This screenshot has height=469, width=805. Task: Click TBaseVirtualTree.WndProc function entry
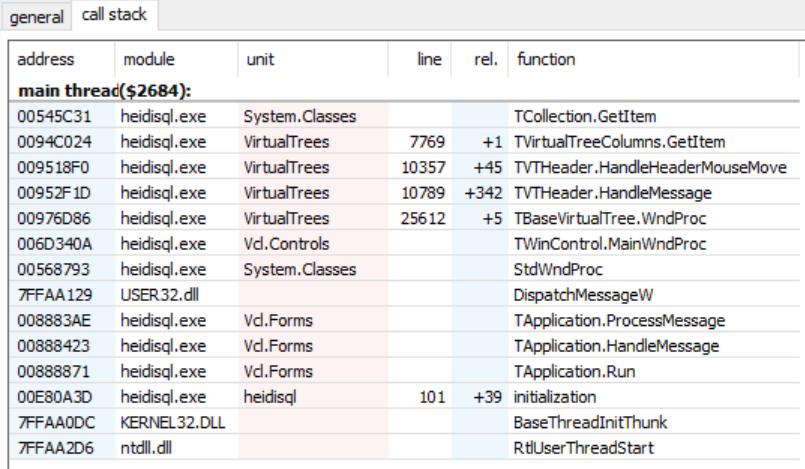[x=610, y=219]
